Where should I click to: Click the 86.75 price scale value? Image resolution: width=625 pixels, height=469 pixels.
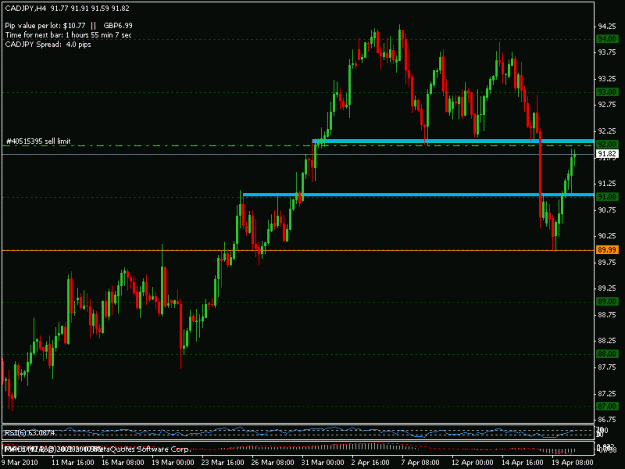[607, 419]
